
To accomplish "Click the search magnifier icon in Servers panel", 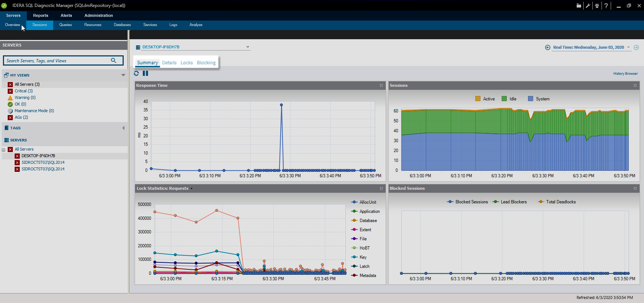I will tap(113, 60).
